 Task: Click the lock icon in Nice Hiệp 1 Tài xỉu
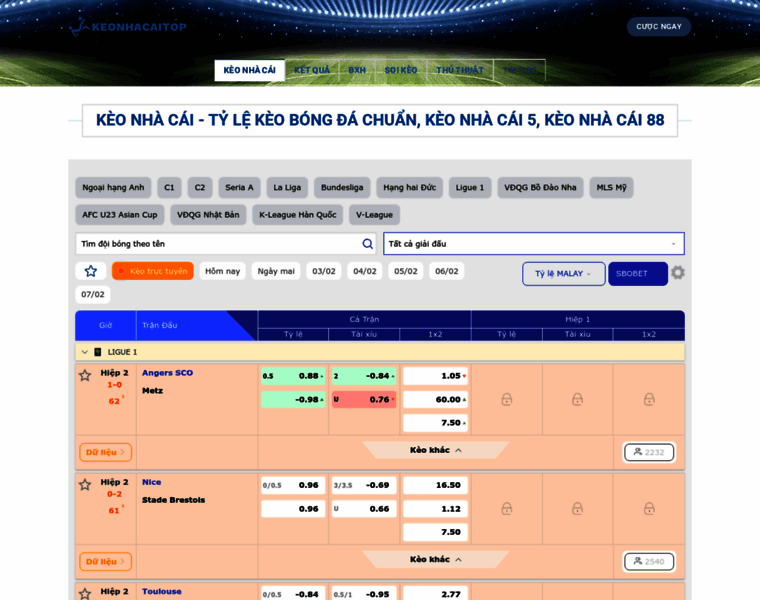pos(577,508)
